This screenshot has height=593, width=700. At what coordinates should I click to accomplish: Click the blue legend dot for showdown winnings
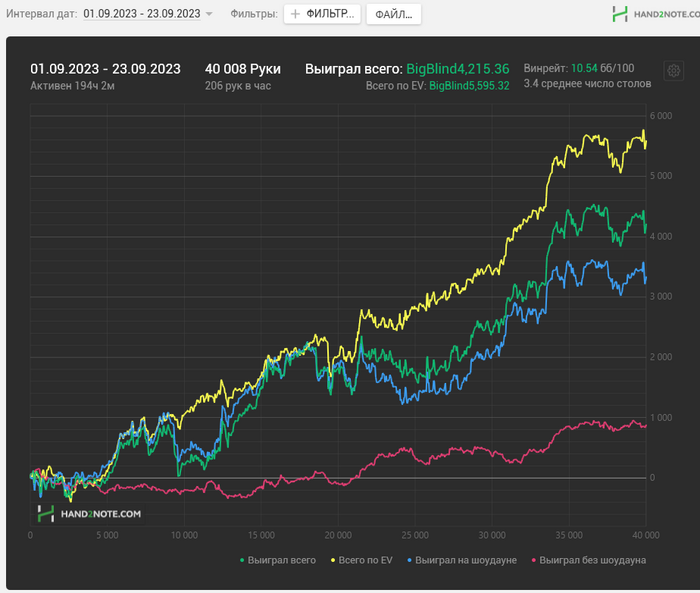pyautogui.click(x=409, y=560)
